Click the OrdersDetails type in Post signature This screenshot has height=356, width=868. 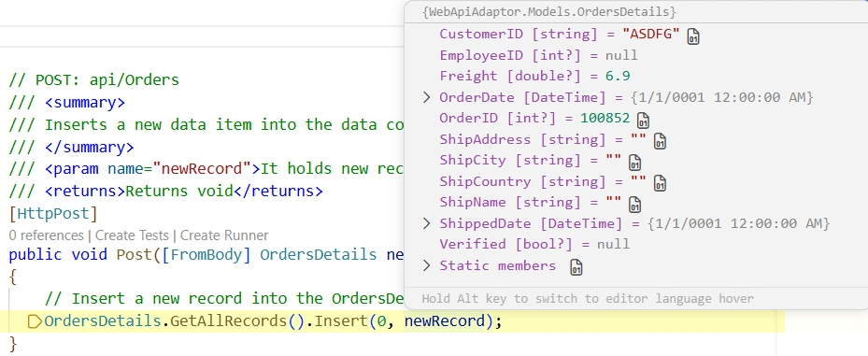(319, 255)
